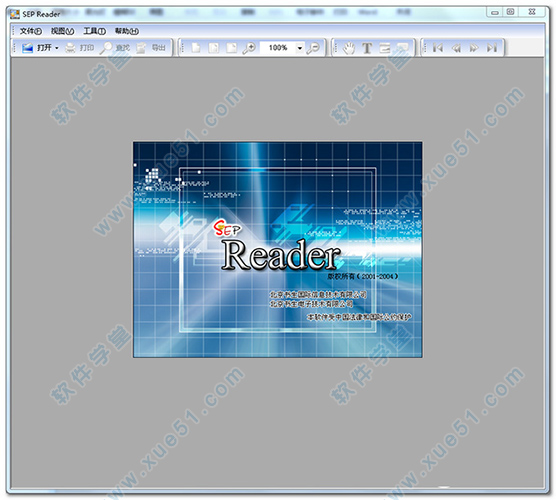Click the 打开 (Open) file icon
Image resolution: width=556 pixels, height=500 pixels.
click(x=27, y=48)
